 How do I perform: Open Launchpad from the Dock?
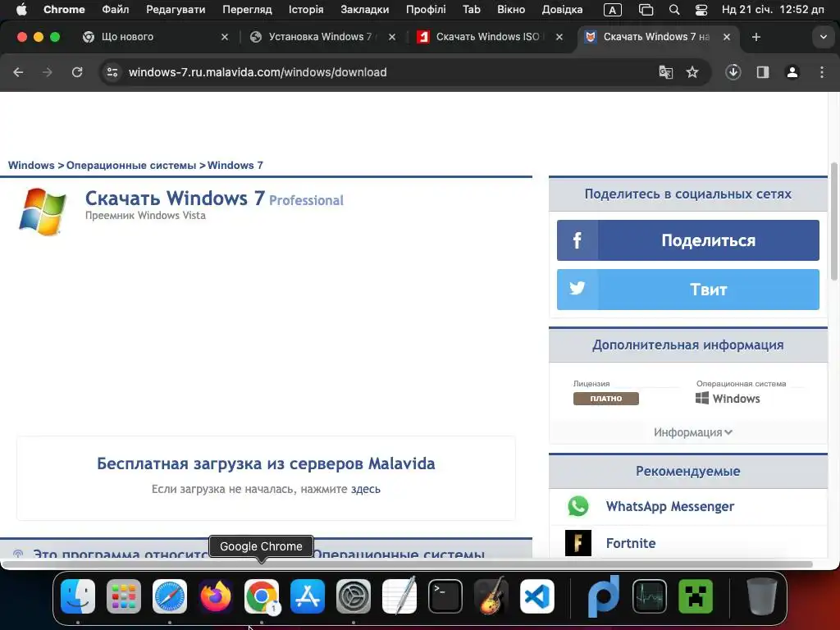coord(124,596)
